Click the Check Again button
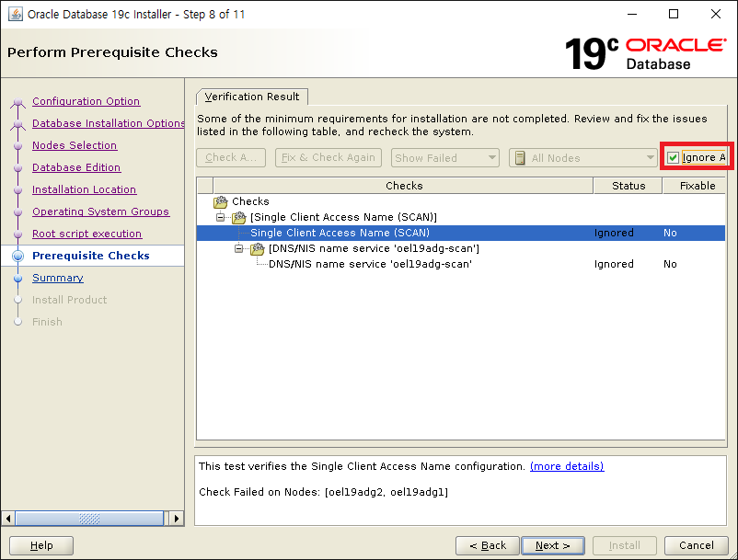738x560 pixels. coord(231,157)
